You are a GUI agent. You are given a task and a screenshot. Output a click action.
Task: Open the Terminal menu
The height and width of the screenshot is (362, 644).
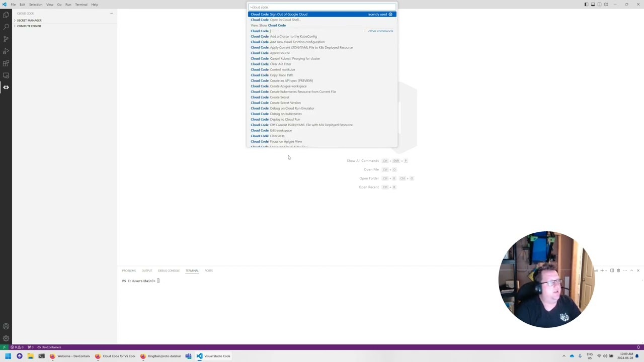81,5
